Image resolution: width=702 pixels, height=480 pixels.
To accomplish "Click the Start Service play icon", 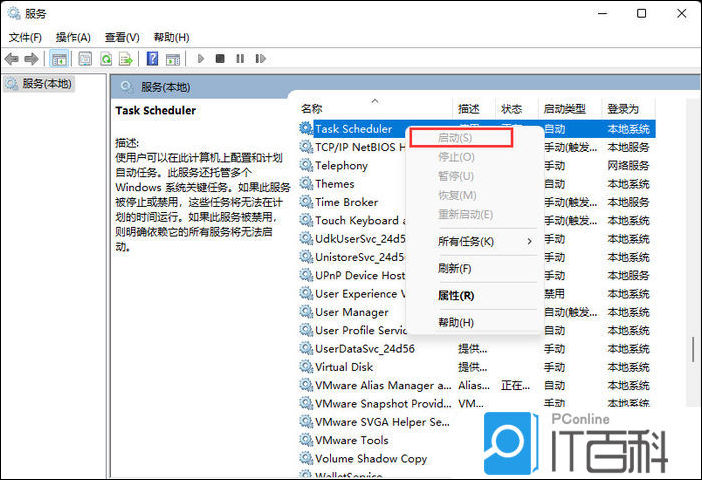I will [x=201, y=59].
